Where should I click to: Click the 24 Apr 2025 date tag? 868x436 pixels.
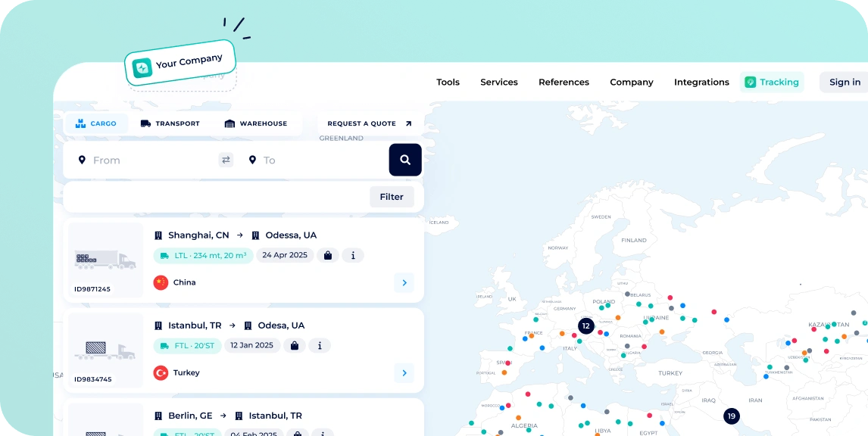285,255
